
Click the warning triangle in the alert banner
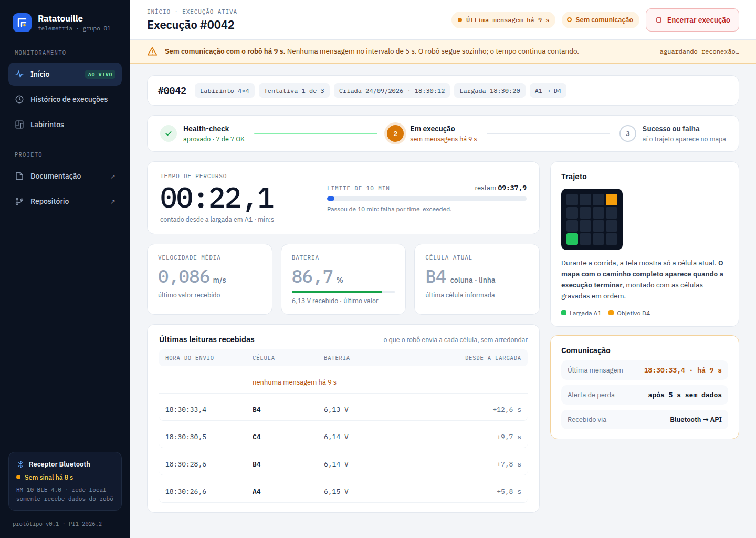coord(152,51)
